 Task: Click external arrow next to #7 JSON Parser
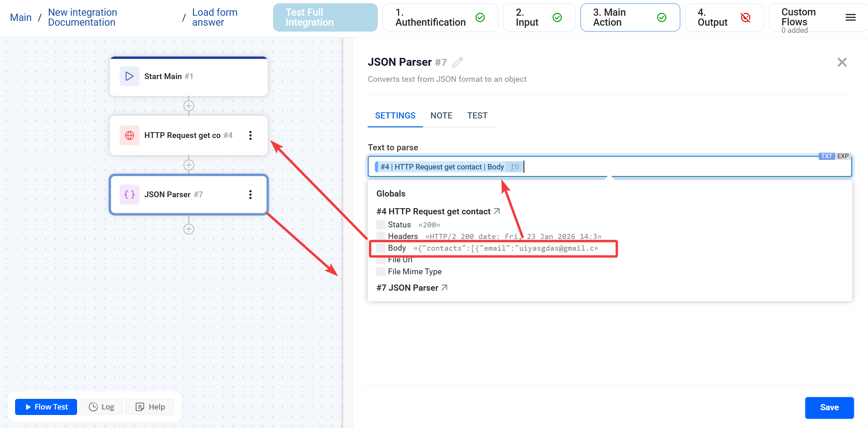pos(444,288)
